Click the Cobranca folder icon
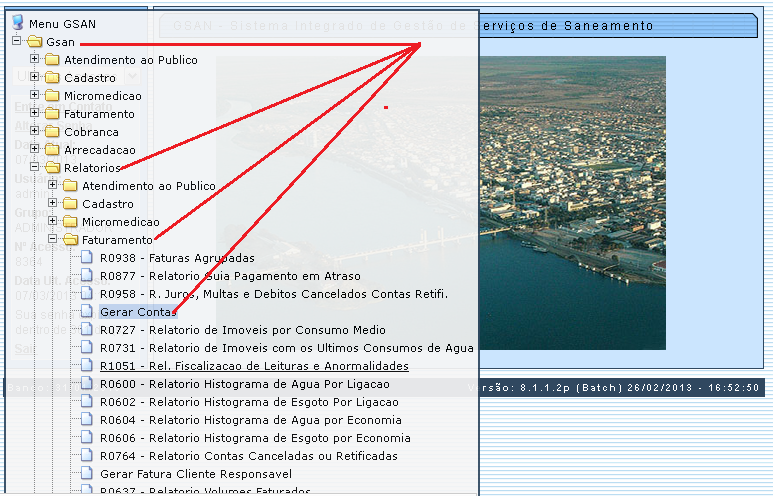The width and height of the screenshot is (773, 496). point(52,132)
